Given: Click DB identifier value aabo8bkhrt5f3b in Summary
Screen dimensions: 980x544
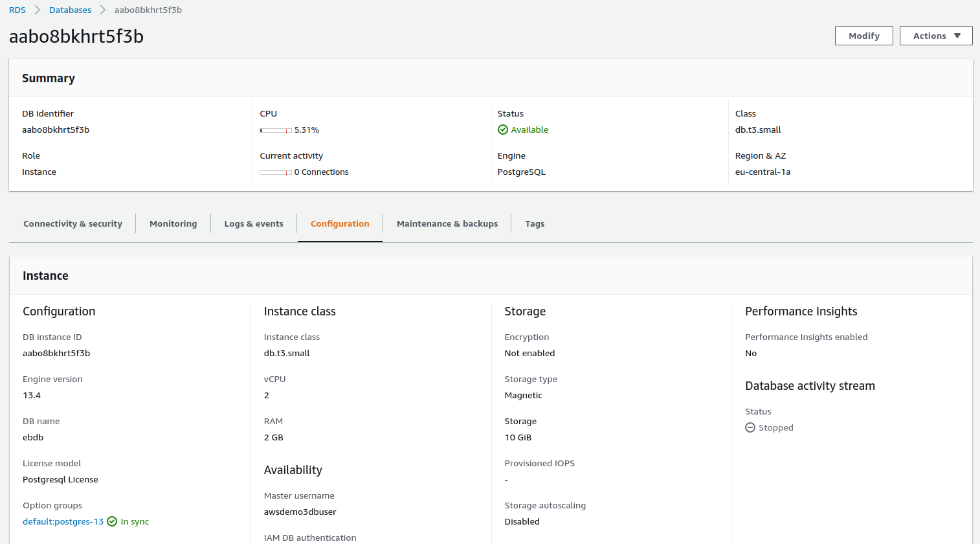Looking at the screenshot, I should tap(56, 130).
